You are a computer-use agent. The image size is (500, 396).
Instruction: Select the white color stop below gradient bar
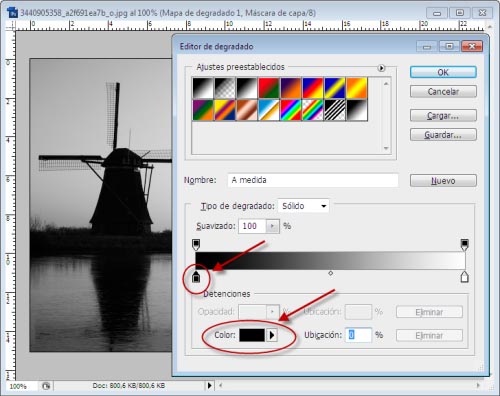click(464, 276)
